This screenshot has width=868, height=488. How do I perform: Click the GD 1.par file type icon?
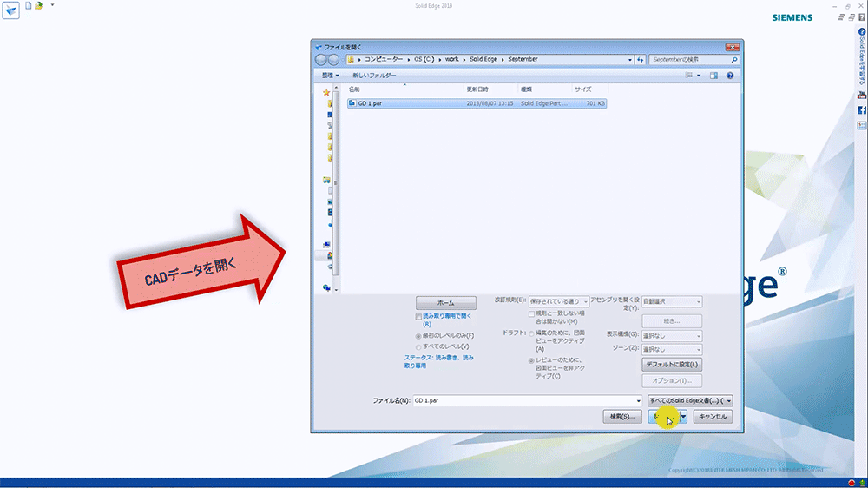(352, 103)
